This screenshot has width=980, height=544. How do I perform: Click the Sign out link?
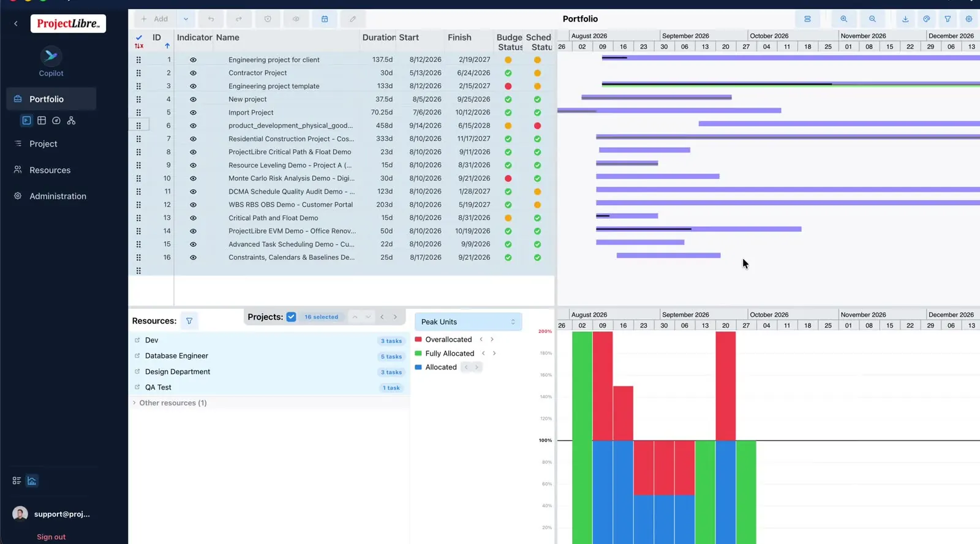tap(51, 537)
